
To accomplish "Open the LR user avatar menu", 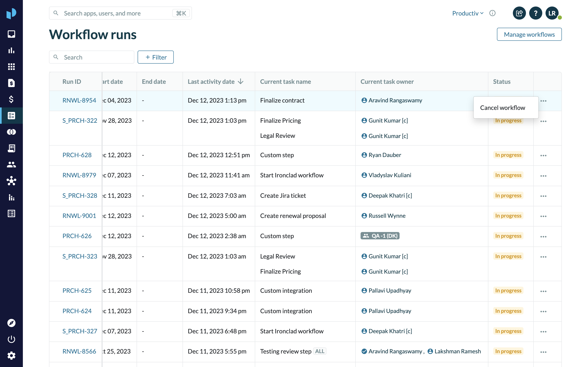I will click(x=552, y=13).
